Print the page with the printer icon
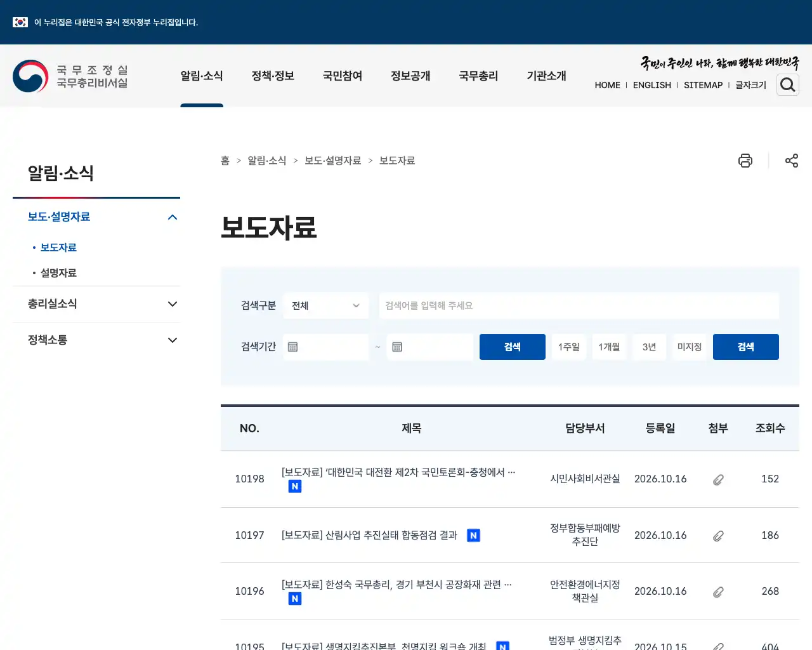Screen dimensions: 812x650 click(x=745, y=161)
